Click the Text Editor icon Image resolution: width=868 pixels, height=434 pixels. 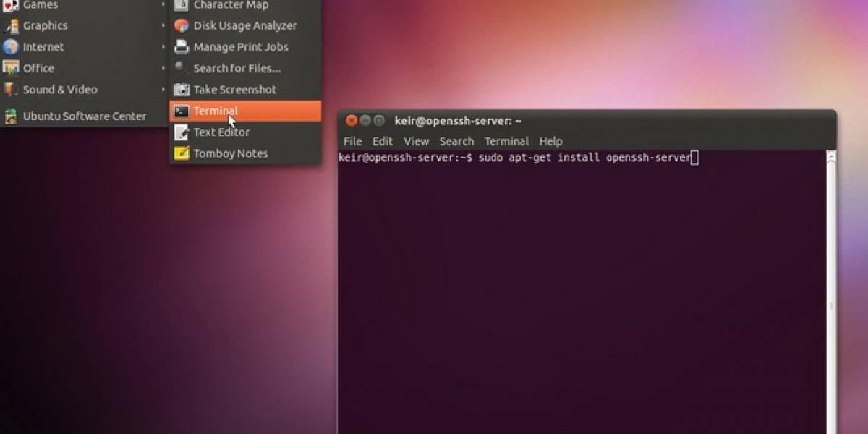(x=182, y=132)
